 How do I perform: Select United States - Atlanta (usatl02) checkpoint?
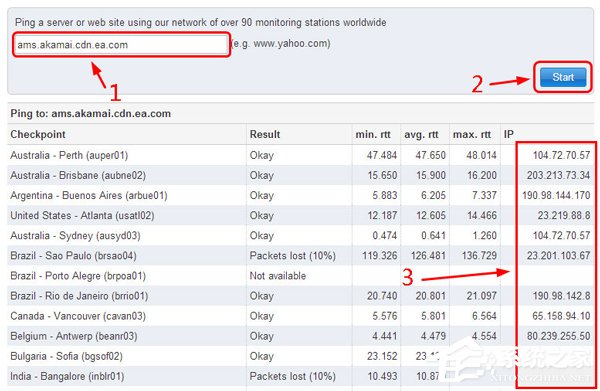pos(82,216)
